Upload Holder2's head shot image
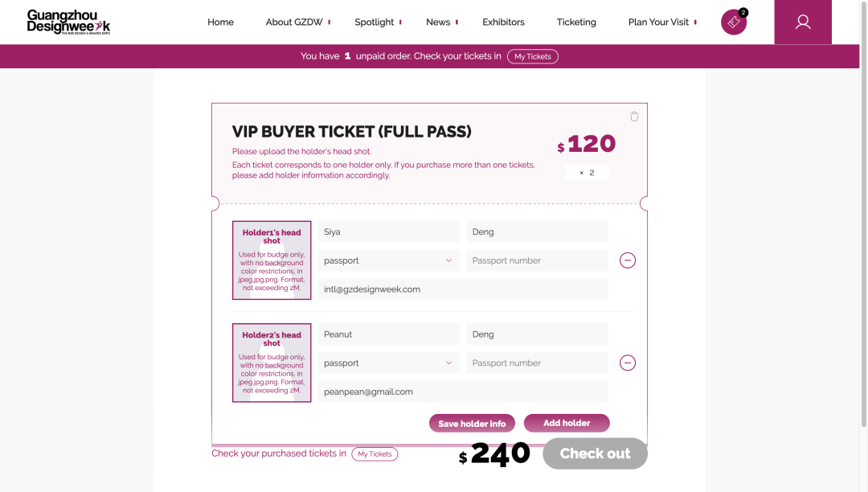Screen dimensions: 868x492 pos(272,363)
